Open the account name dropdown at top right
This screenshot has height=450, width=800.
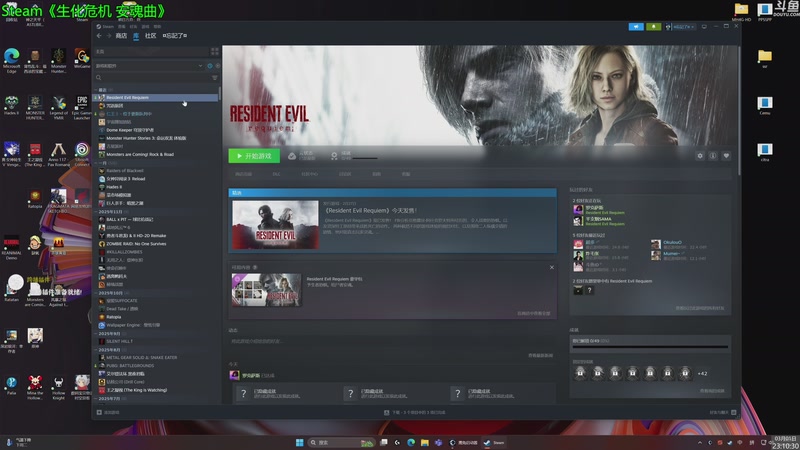tap(680, 27)
